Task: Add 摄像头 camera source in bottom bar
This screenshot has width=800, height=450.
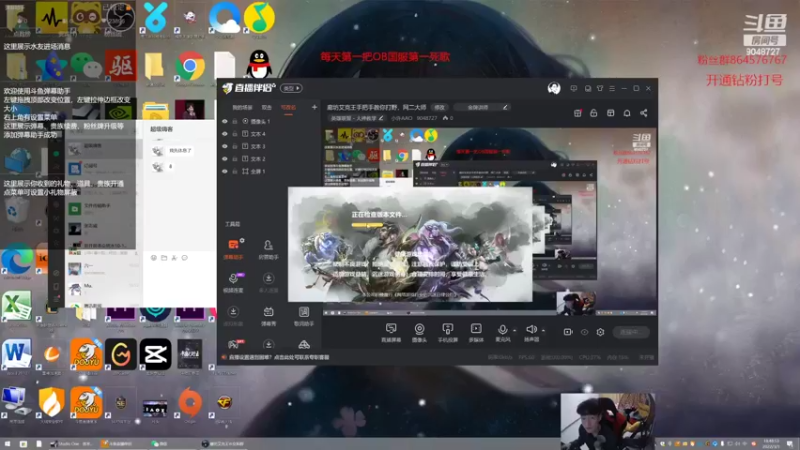Action: 419,332
